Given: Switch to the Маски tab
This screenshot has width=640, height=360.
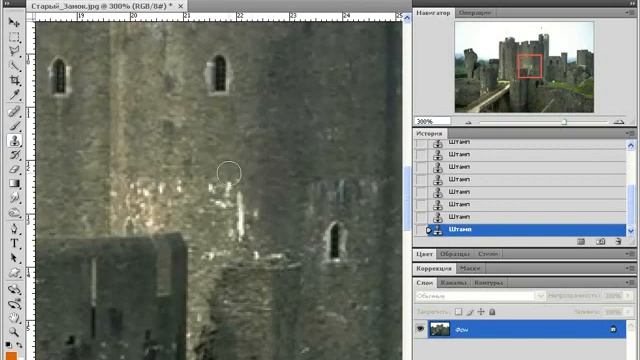Looking at the screenshot, I should tap(470, 268).
